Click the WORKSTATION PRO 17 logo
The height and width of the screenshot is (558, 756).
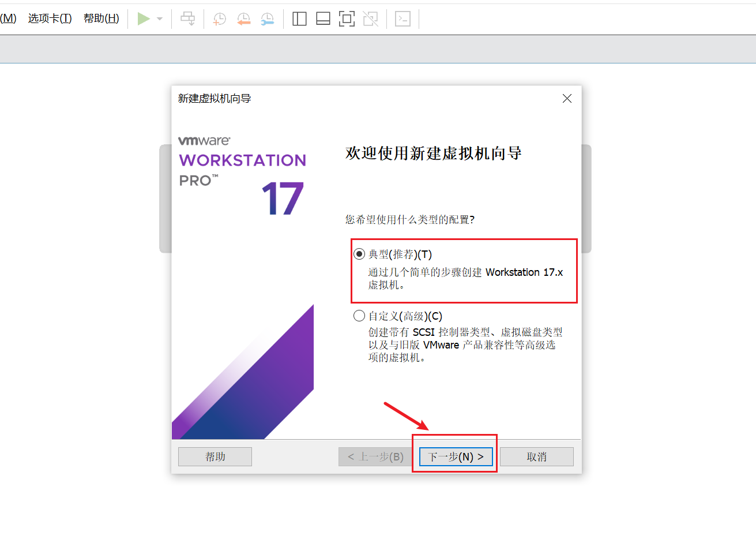tap(242, 176)
